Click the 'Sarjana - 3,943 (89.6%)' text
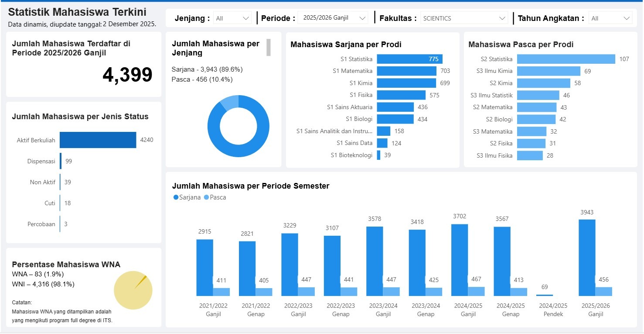The image size is (644, 334). pos(207,69)
